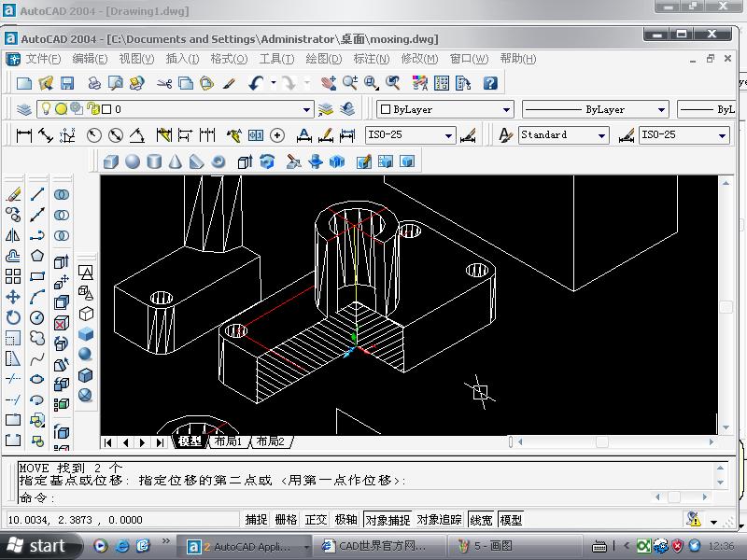Create a Sphere solid from toolbar

point(133,161)
